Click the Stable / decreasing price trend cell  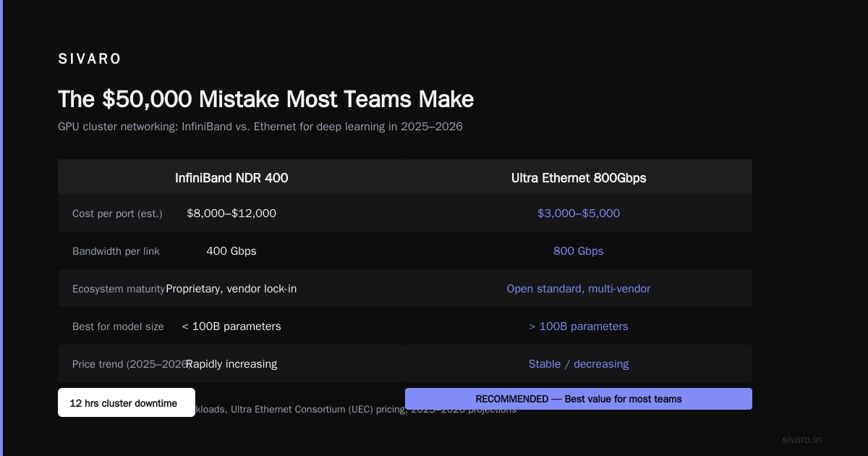coord(579,364)
